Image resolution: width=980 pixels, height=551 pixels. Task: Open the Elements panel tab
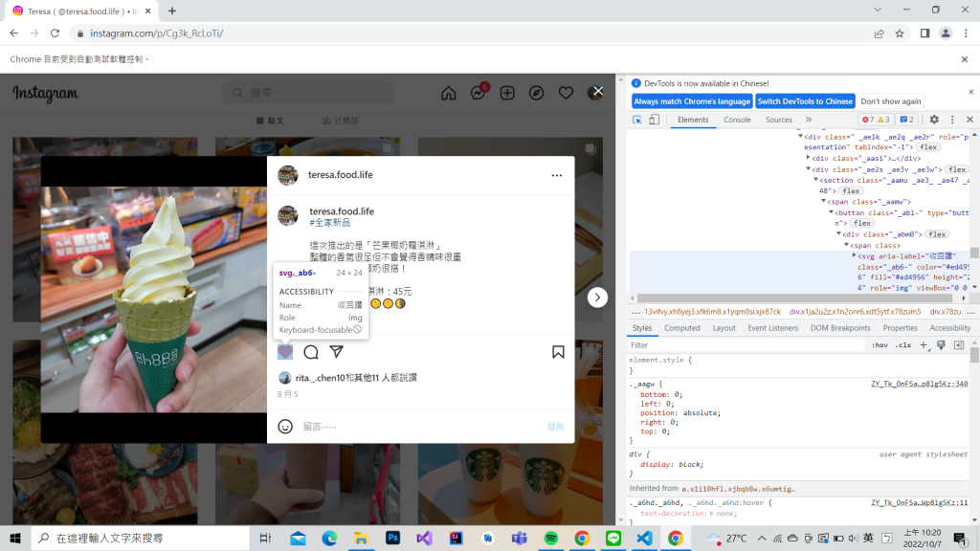pyautogui.click(x=693, y=120)
